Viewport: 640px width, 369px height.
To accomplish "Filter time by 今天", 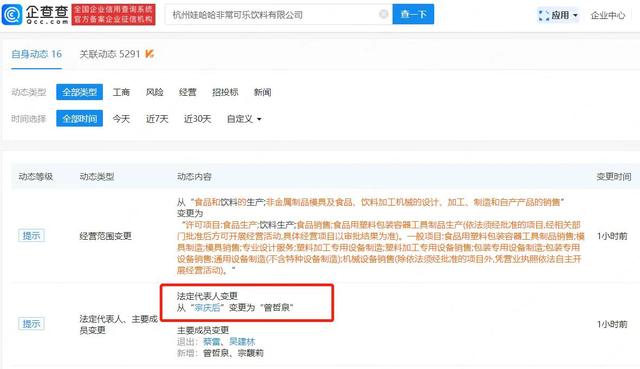I will [121, 119].
